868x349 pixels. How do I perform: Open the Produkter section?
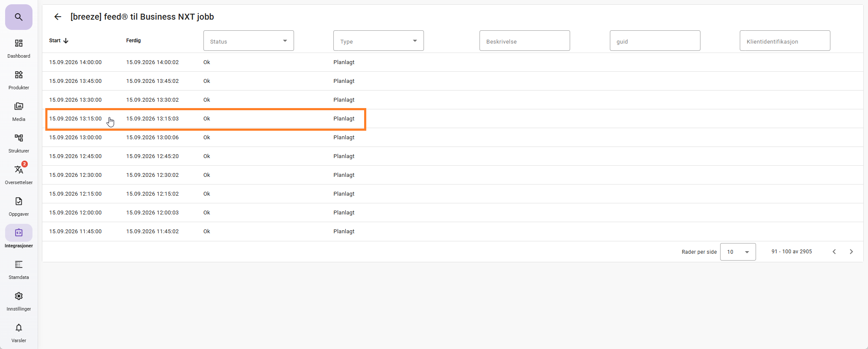[19, 80]
